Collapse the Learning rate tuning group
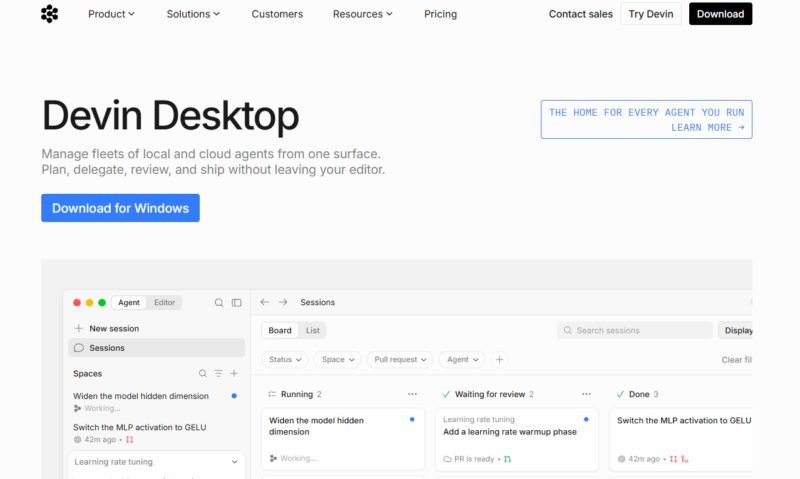 click(x=235, y=462)
